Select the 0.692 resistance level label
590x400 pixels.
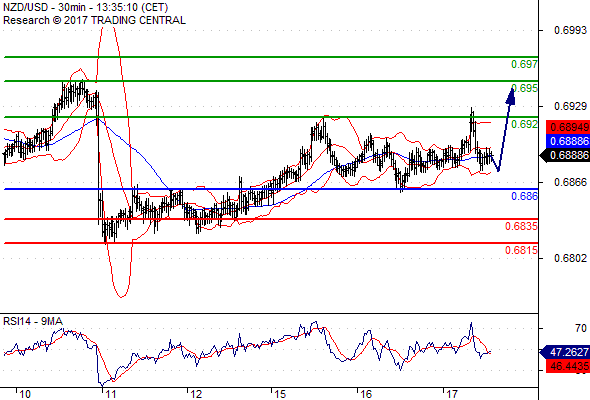(x=525, y=124)
